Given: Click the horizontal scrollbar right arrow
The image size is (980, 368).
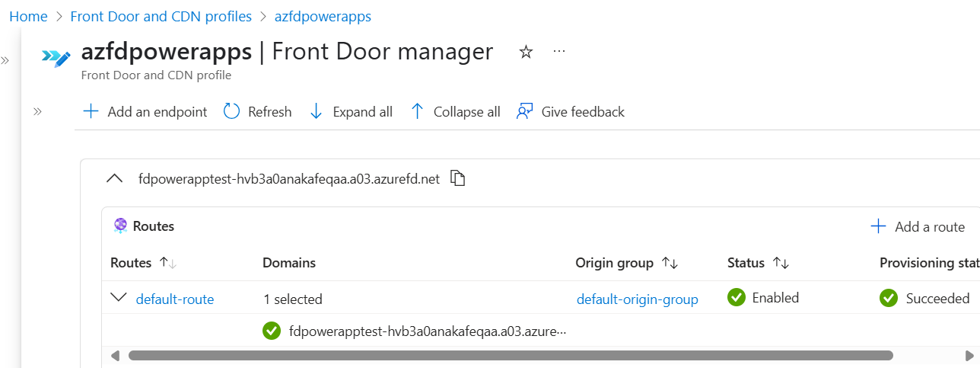Looking at the screenshot, I should [969, 356].
